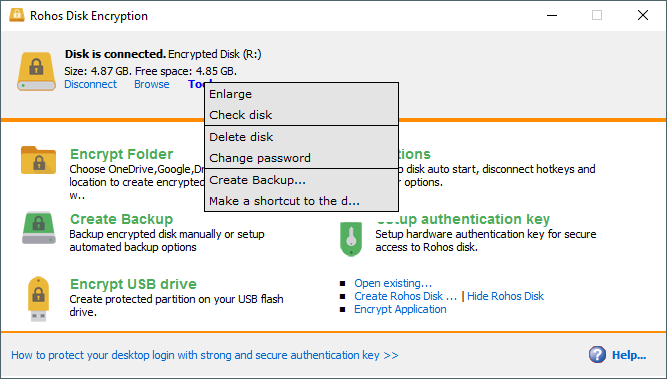Click the blue Help question mark icon
667x379 pixels.
(x=597, y=354)
